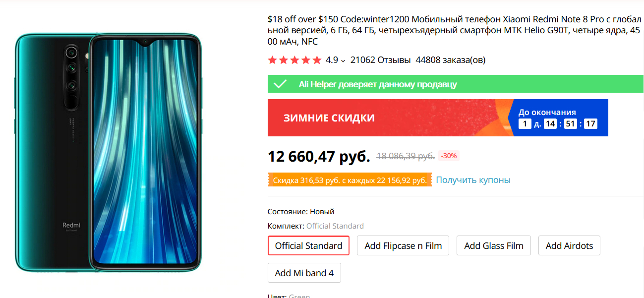Click the crossed-out 18 086,39 руб. price
The image size is (644, 298).
click(406, 156)
